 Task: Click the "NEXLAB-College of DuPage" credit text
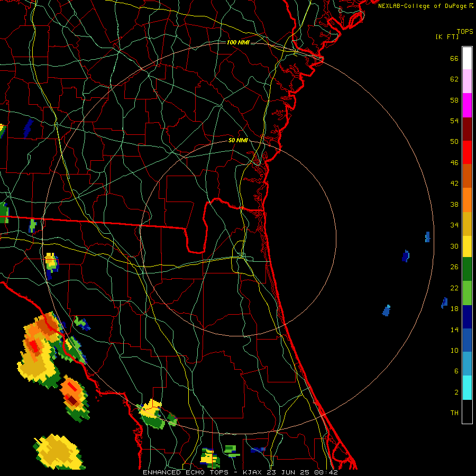(423, 6)
